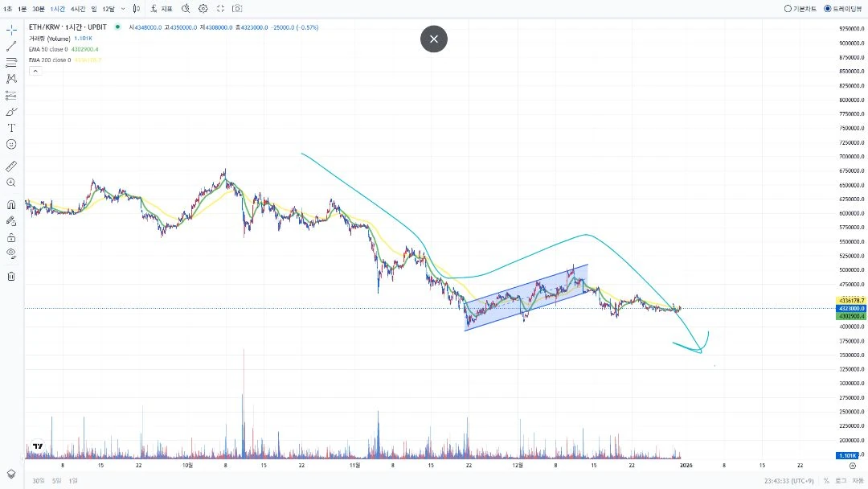Click the market status green dot
The width and height of the screenshot is (868, 489).
[117, 27]
